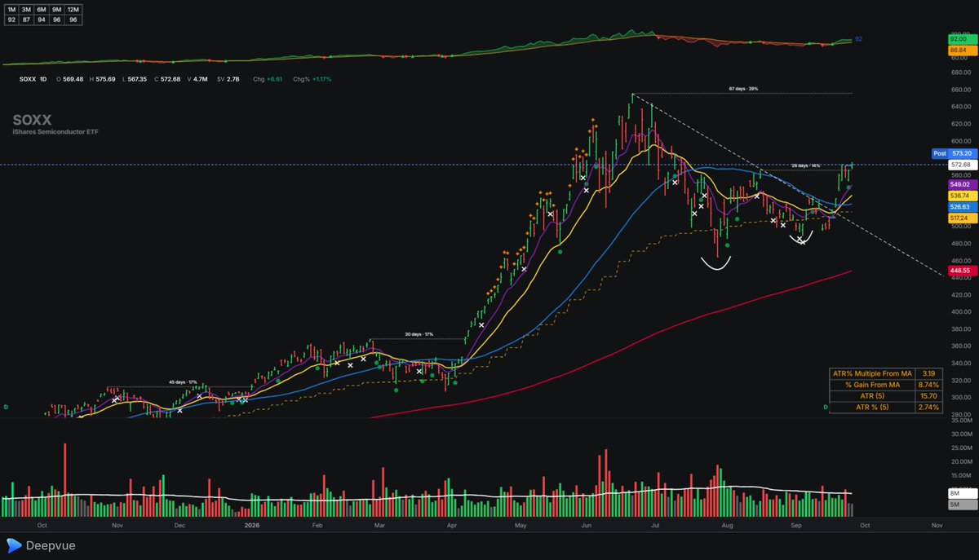
Task: Click the Jun label on time axis
Action: (x=587, y=526)
